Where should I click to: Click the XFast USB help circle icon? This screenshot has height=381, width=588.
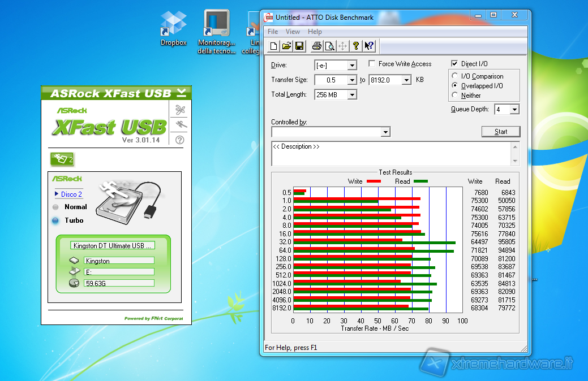click(x=180, y=140)
